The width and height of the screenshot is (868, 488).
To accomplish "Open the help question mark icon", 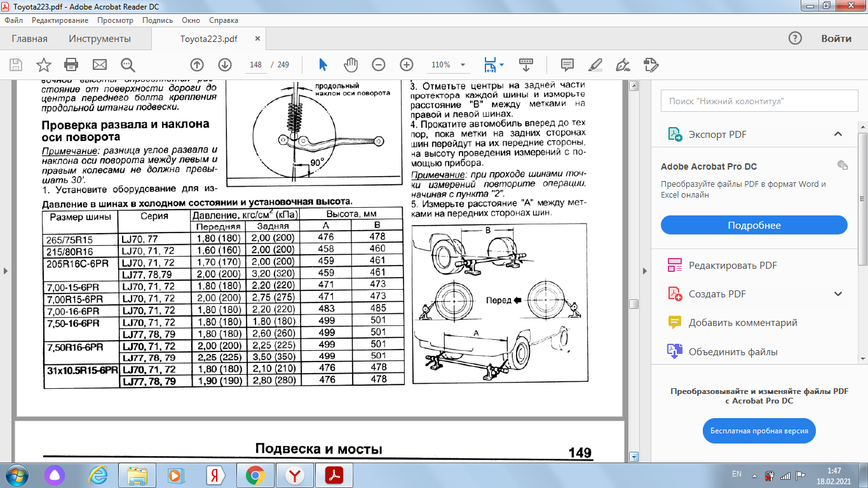I will coord(795,38).
